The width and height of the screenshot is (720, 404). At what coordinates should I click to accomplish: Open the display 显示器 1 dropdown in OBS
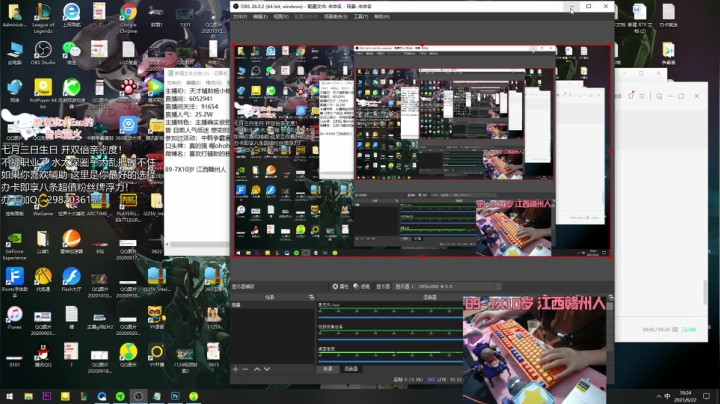pos(448,286)
